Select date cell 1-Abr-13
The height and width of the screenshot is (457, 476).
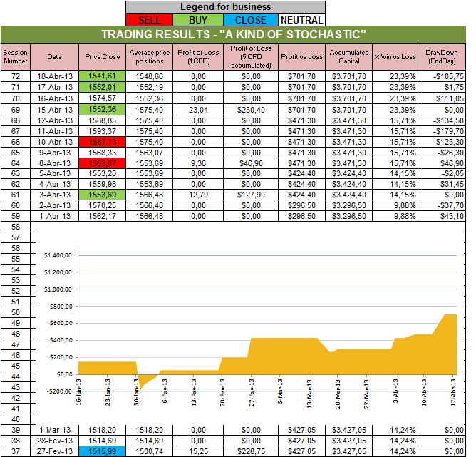click(x=55, y=216)
